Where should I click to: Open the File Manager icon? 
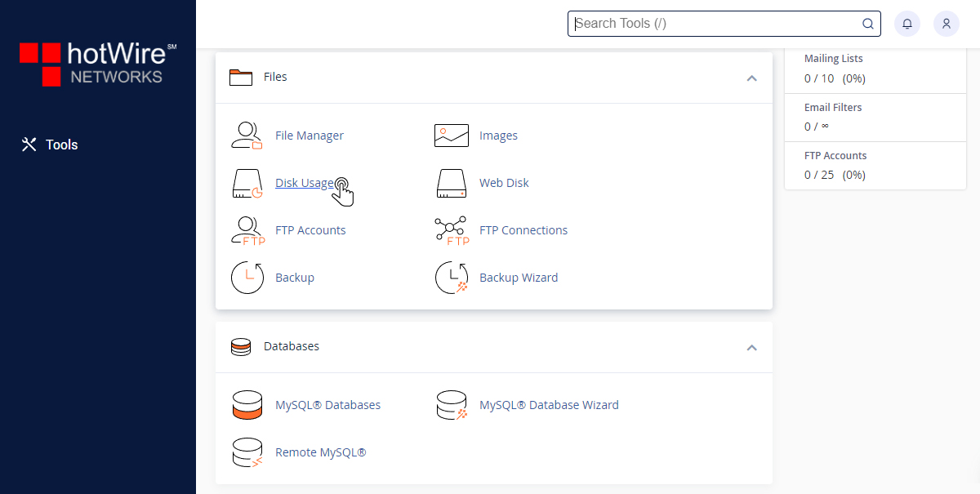[x=247, y=136]
